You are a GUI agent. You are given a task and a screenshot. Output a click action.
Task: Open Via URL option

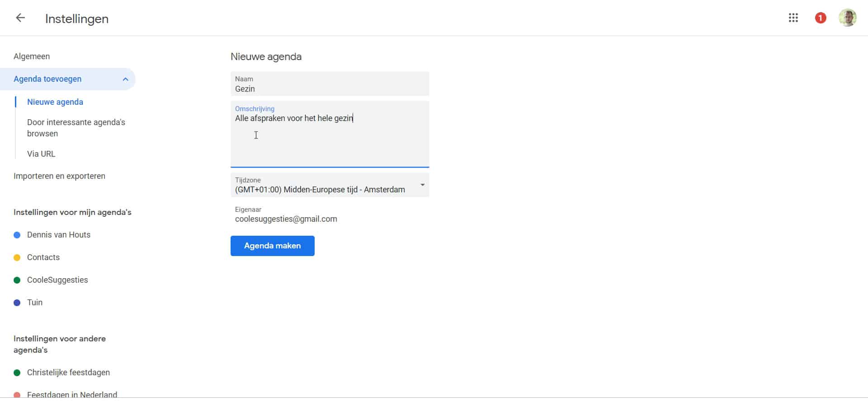tap(41, 154)
